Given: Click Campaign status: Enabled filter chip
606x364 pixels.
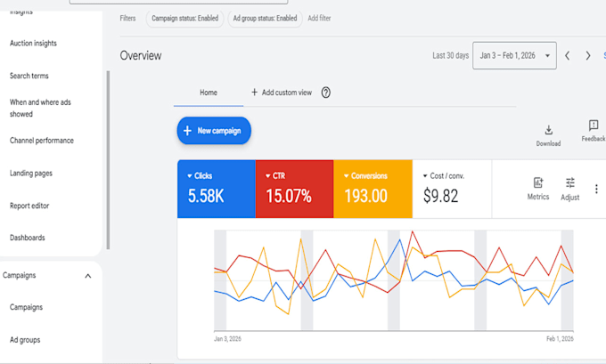Looking at the screenshot, I should tap(184, 18).
